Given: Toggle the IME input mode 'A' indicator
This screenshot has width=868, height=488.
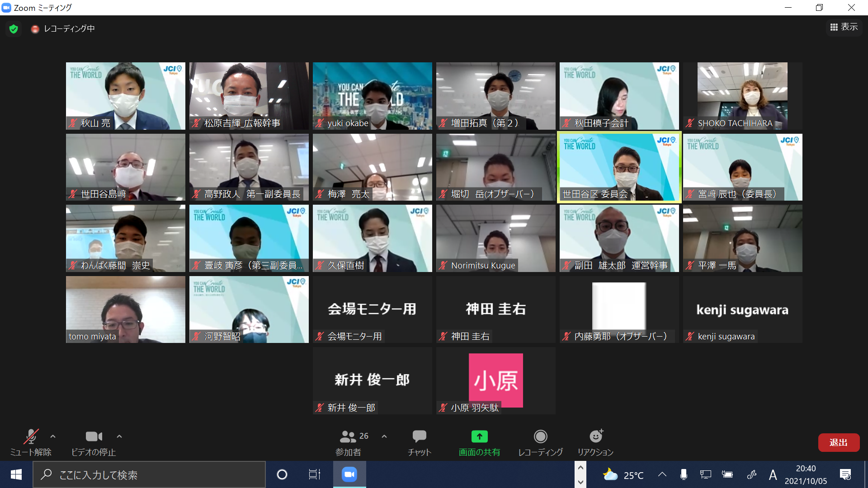Looking at the screenshot, I should (773, 475).
